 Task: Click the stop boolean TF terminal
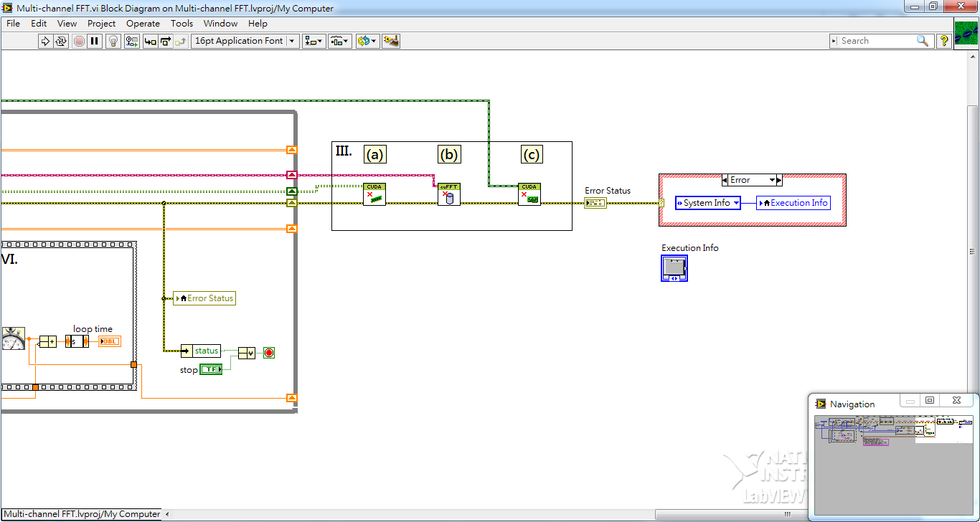point(210,369)
